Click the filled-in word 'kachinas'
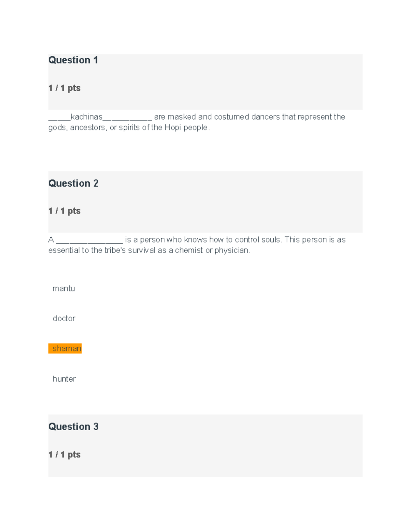 (x=86, y=117)
